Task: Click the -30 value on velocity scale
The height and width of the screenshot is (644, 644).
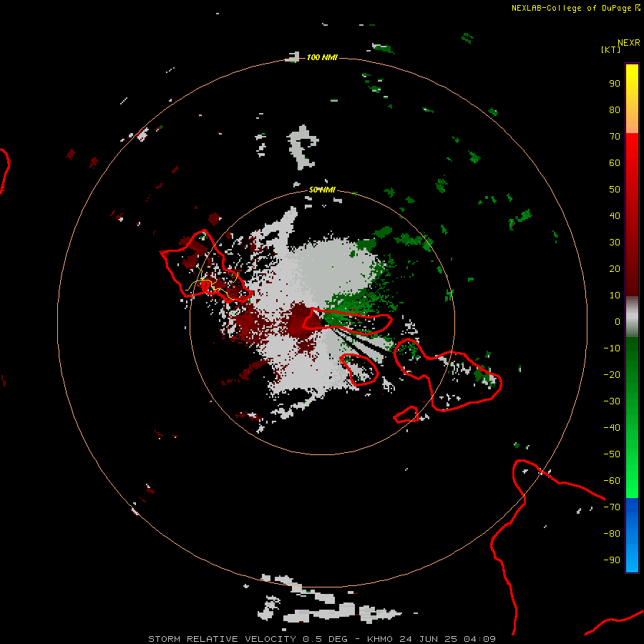Action: pos(612,401)
